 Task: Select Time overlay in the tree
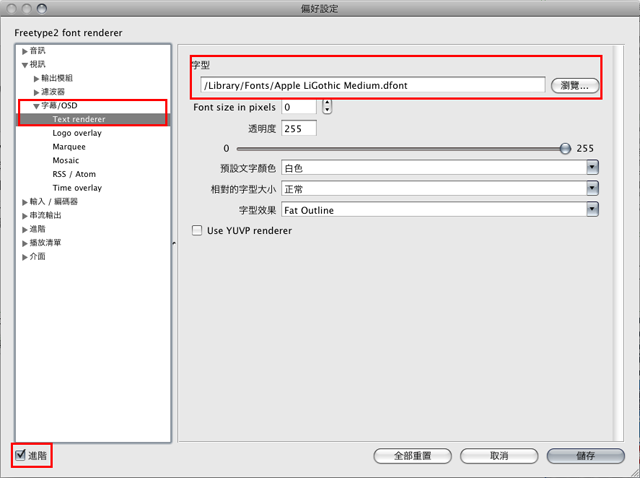pos(77,188)
